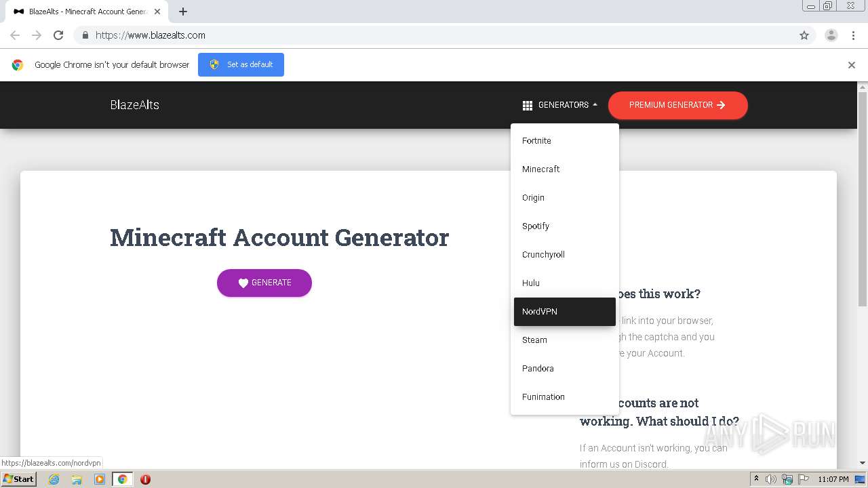Image resolution: width=868 pixels, height=488 pixels.
Task: Open the highlighted NordVPN entry
Action: [565, 312]
